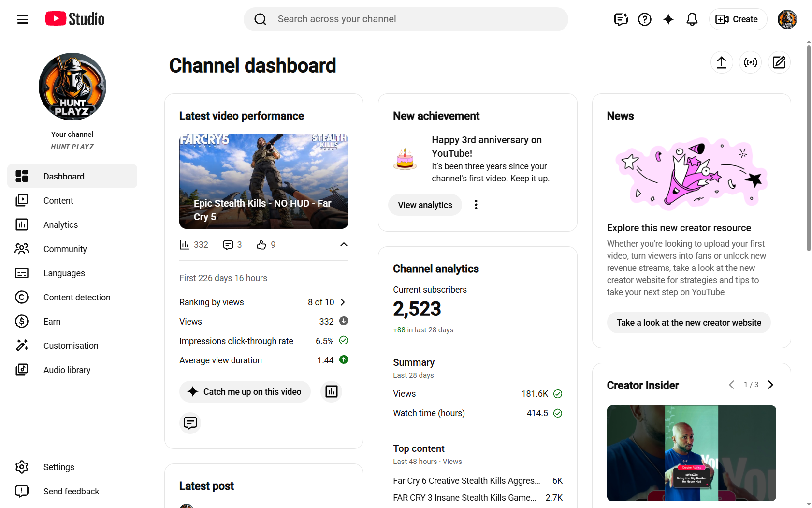This screenshot has width=812, height=508.
Task: Open Far Cry 6 Creative Stealth Kills video
Action: click(x=467, y=480)
